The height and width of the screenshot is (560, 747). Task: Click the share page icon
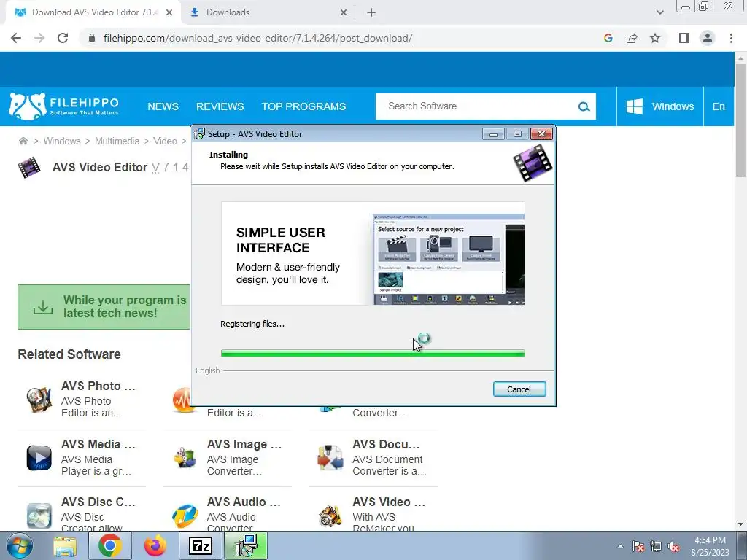632,38
